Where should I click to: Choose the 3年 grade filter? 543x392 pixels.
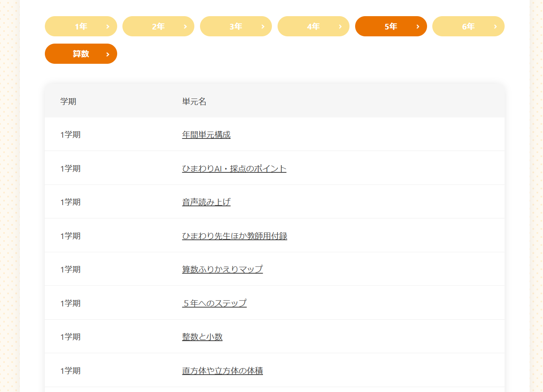236,26
